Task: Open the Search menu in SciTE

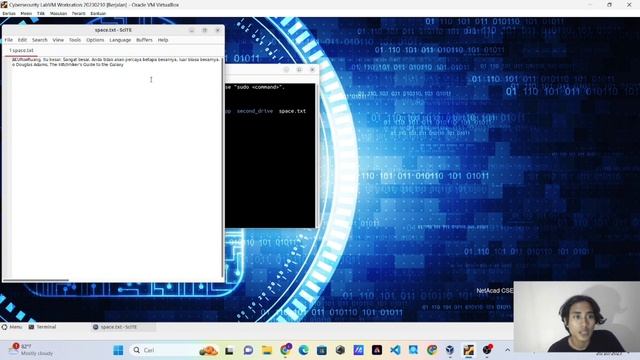Action: coord(40,40)
